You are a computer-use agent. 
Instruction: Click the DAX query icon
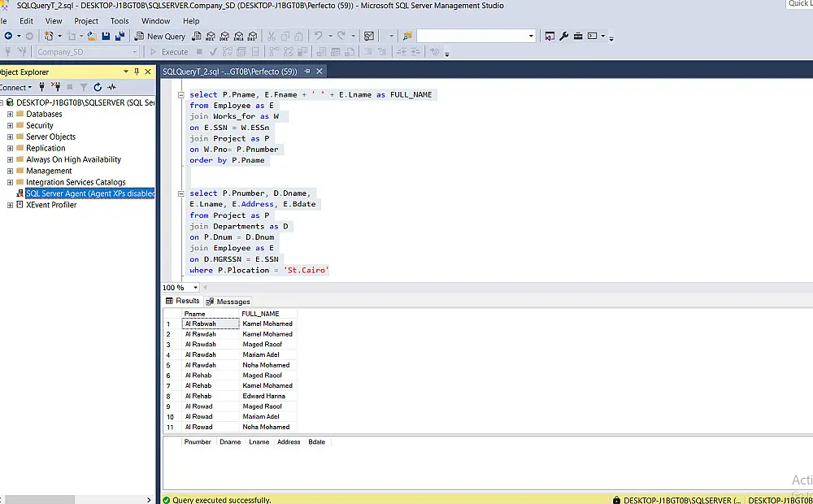pos(253,36)
